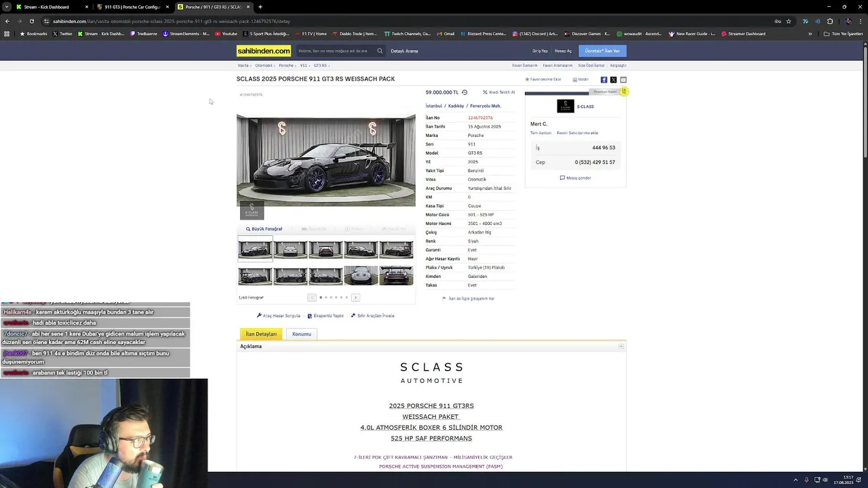Viewport: 868px width, 488px height.
Task: Click Giriş Yap login link
Action: click(x=540, y=51)
